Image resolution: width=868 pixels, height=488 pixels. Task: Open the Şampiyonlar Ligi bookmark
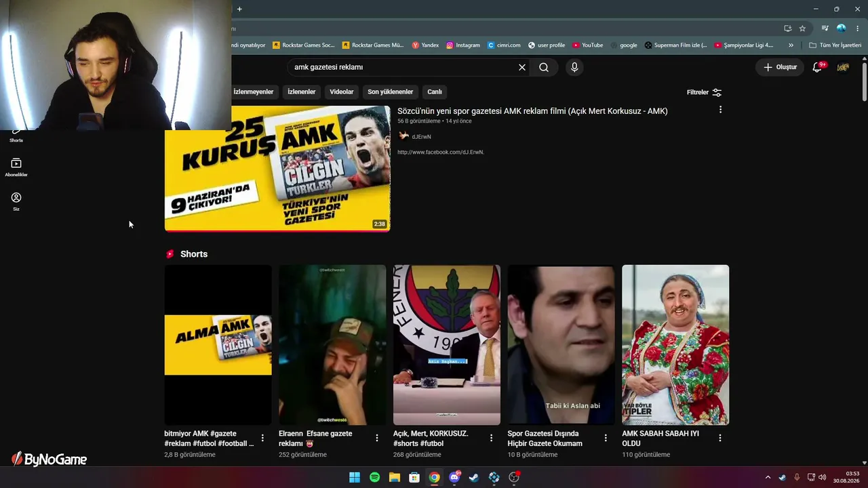(744, 45)
